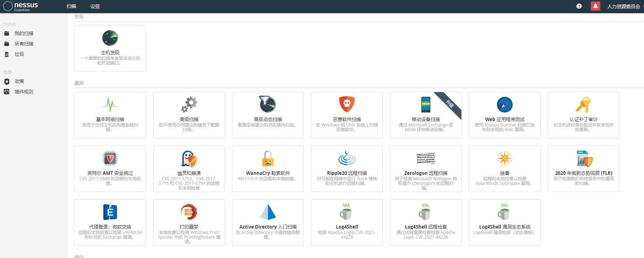
Task: Choose the 打印噩梦 PrintNightmare icon
Action: click(189, 212)
